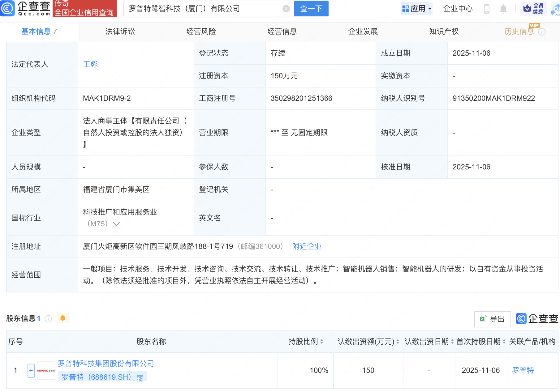Click the info icon beside 历史信息
Image resolution: width=560 pixels, height=392 pixels.
pyautogui.click(x=542, y=32)
